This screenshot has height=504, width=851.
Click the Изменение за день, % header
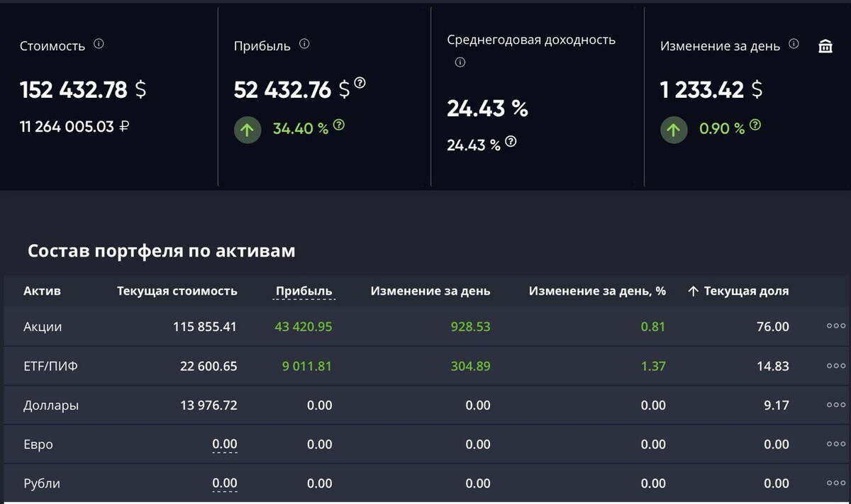[596, 291]
